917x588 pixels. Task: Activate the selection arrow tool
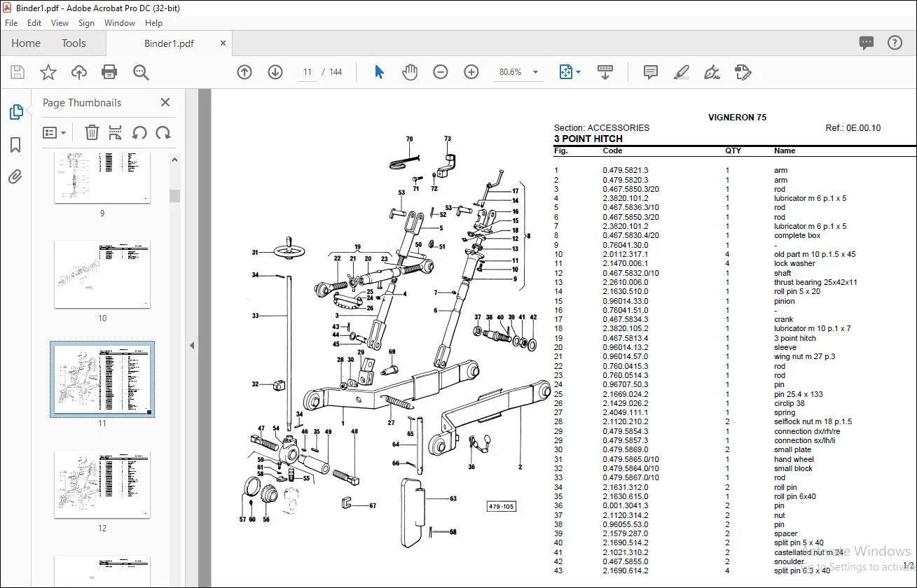pyautogui.click(x=379, y=72)
